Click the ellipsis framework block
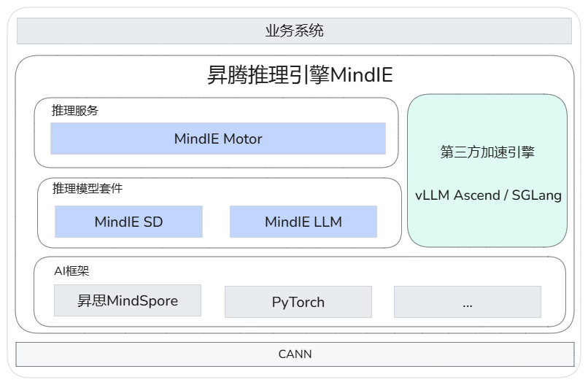 [468, 302]
